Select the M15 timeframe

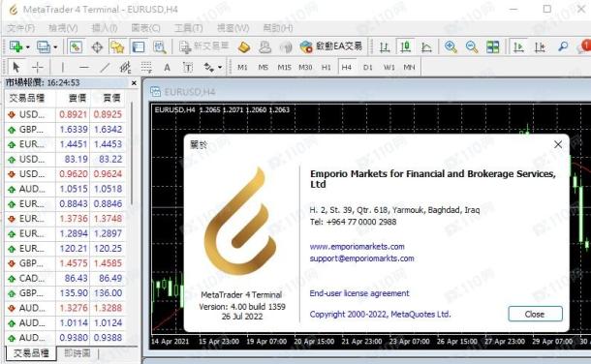click(x=284, y=68)
